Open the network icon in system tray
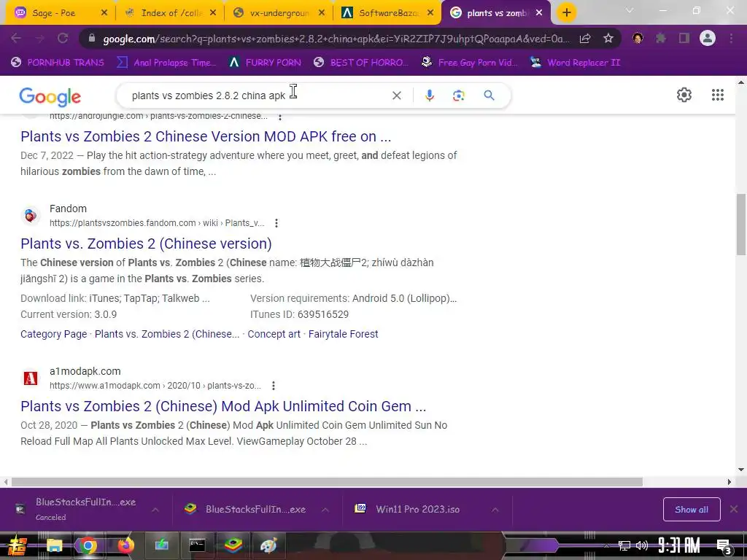 coord(624,545)
